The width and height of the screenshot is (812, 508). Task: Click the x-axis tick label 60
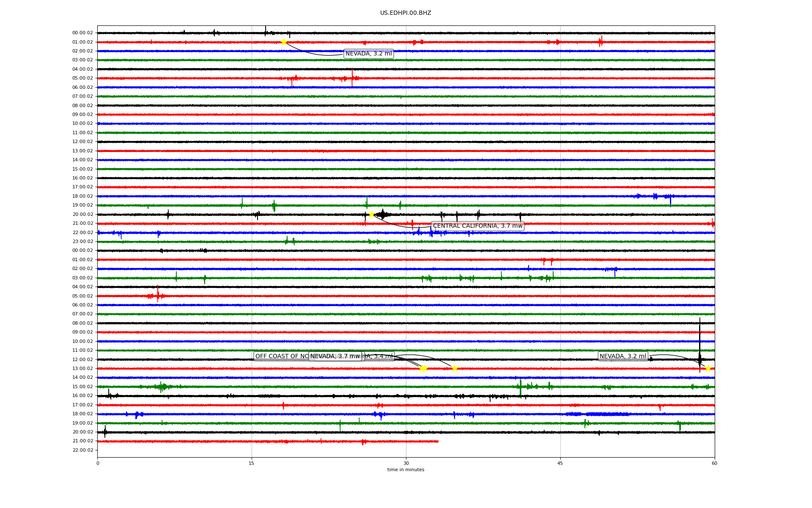[x=714, y=463]
